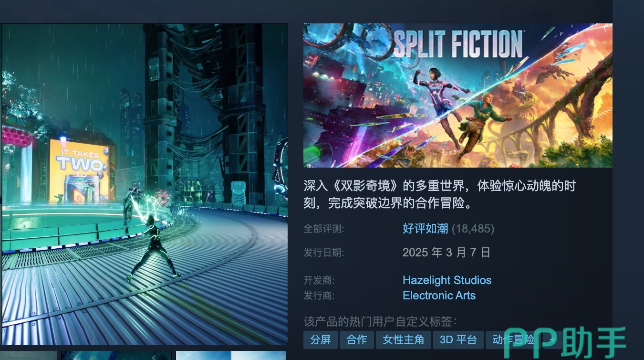644x360 pixels.
Task: Click the Hazelight Studios developer link
Action: 447,280
